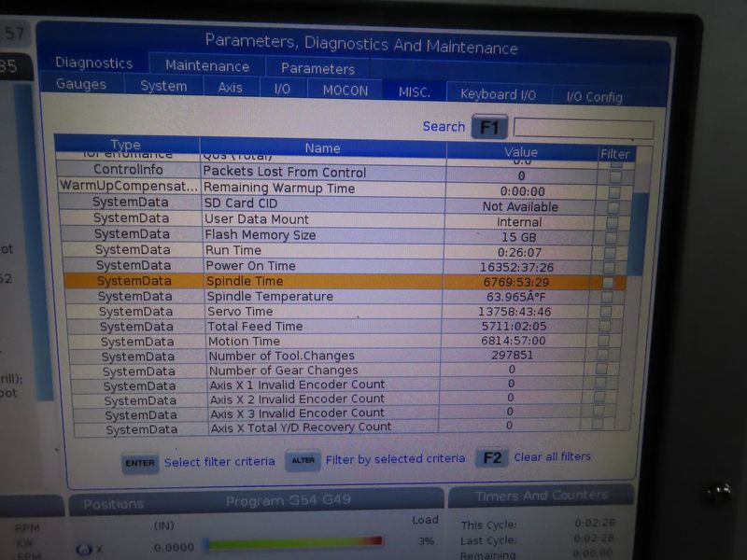Click the ENTER key icon
The height and width of the screenshot is (560, 747).
click(x=139, y=463)
